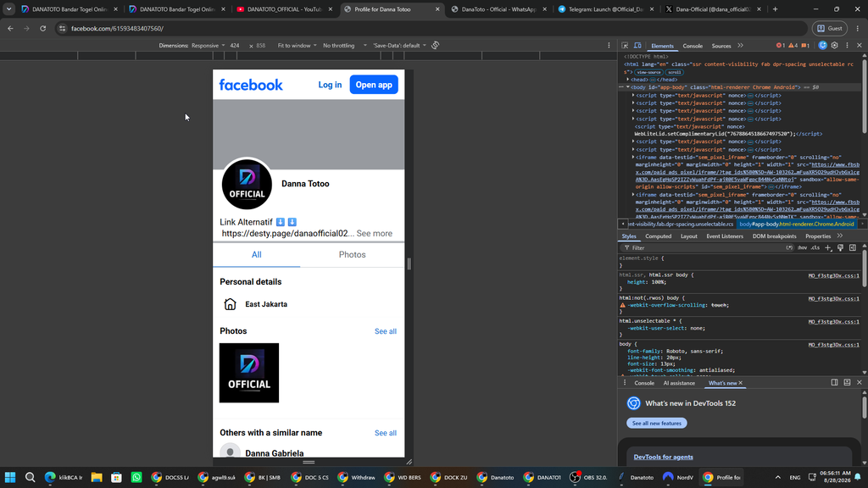Toggle the .cls element classes button

pos(815,248)
